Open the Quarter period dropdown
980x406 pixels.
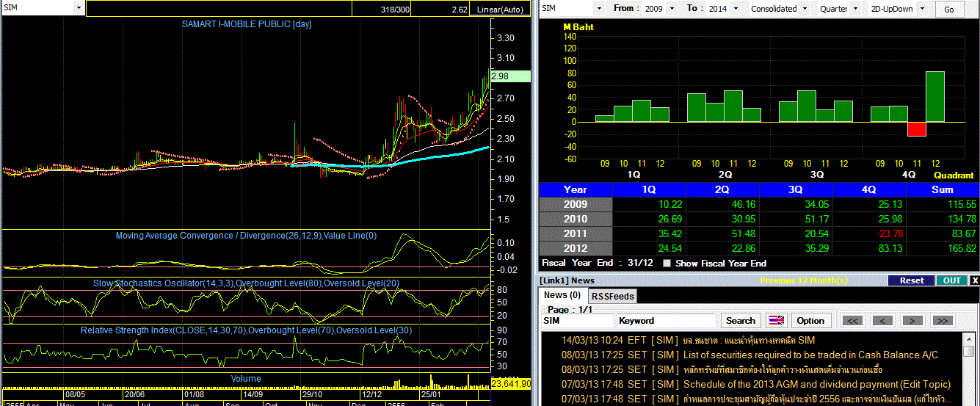(x=855, y=9)
